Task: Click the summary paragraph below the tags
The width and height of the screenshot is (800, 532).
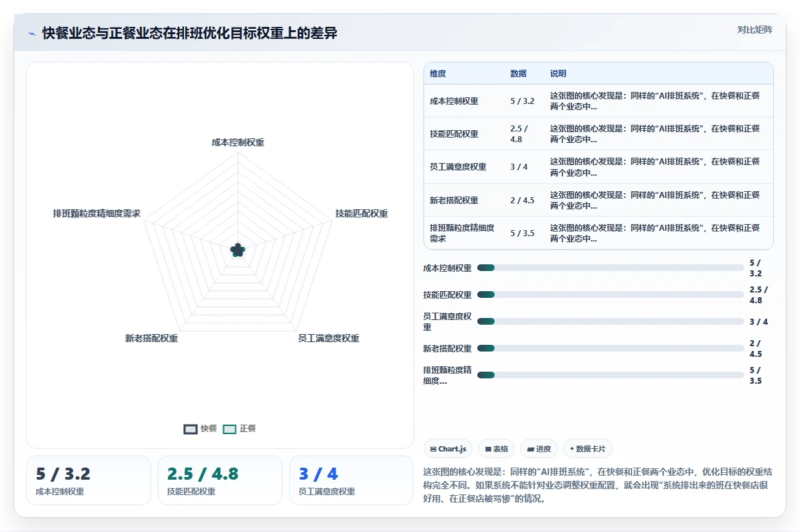Action: point(597,485)
